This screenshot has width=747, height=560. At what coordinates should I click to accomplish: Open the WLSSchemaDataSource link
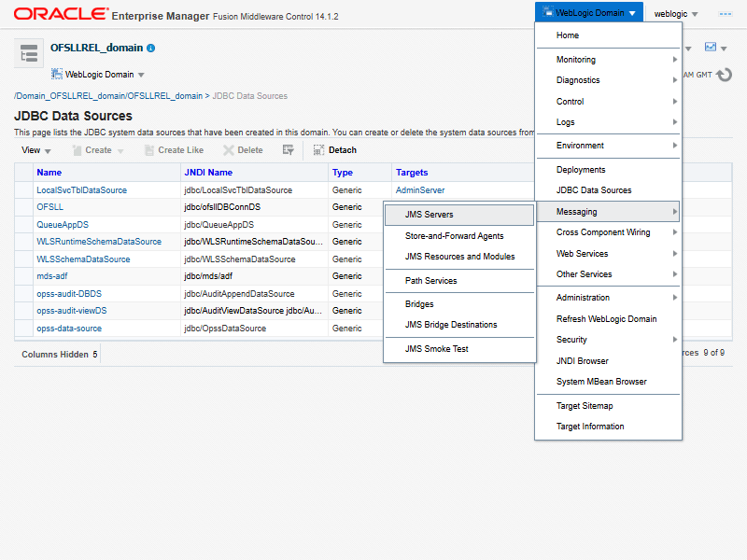coord(83,259)
